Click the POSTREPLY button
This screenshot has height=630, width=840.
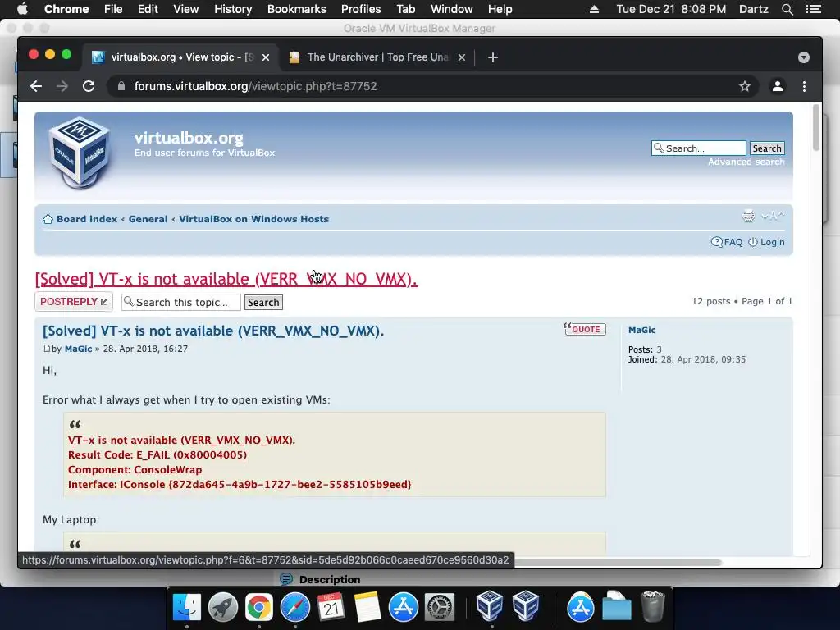pos(74,302)
